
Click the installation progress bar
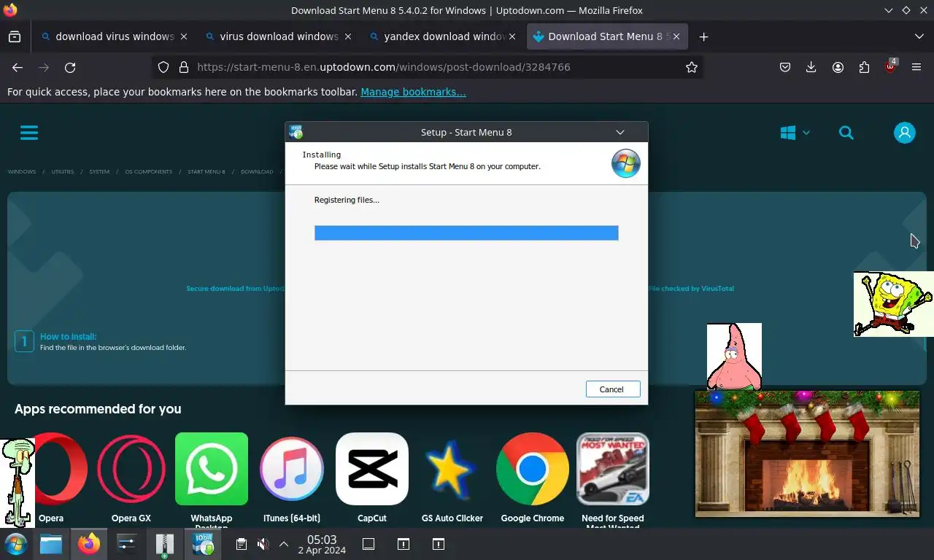(466, 233)
